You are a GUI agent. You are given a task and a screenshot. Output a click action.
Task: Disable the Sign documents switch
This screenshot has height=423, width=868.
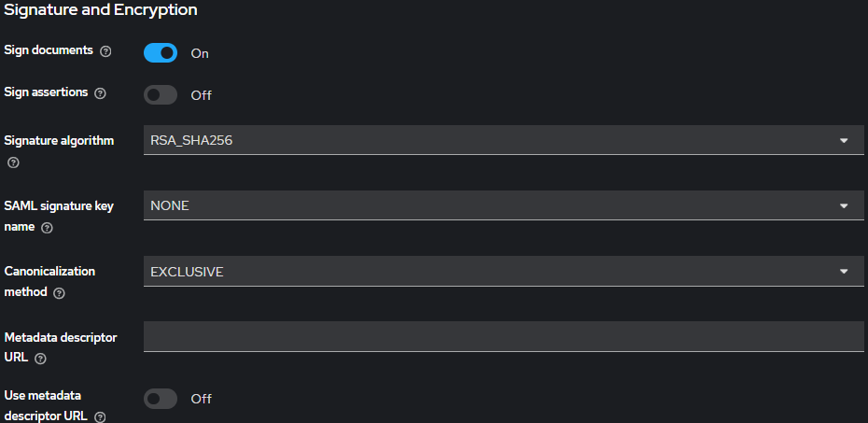click(x=161, y=52)
